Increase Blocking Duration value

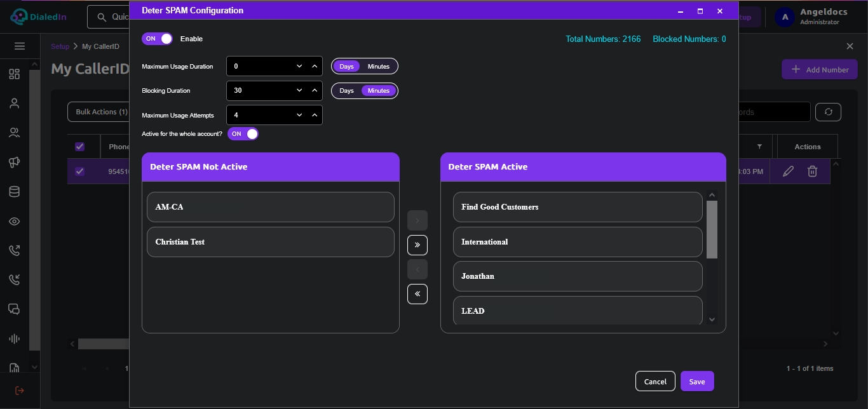coord(315,90)
